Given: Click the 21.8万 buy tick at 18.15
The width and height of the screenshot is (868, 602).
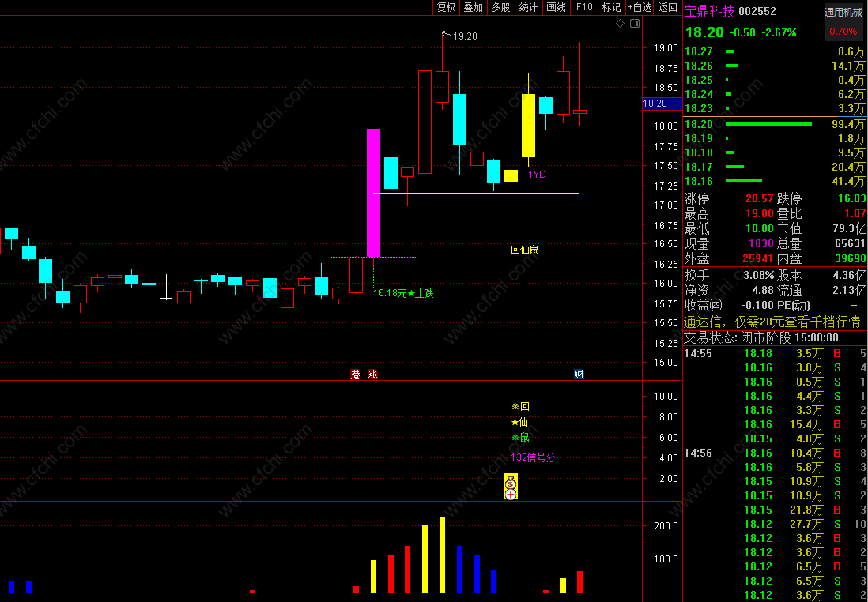Looking at the screenshot, I should click(x=775, y=510).
